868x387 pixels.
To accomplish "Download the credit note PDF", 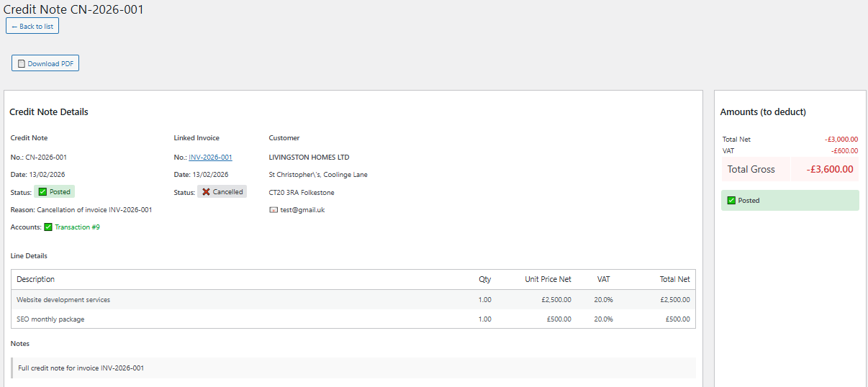I will pyautogui.click(x=45, y=63).
